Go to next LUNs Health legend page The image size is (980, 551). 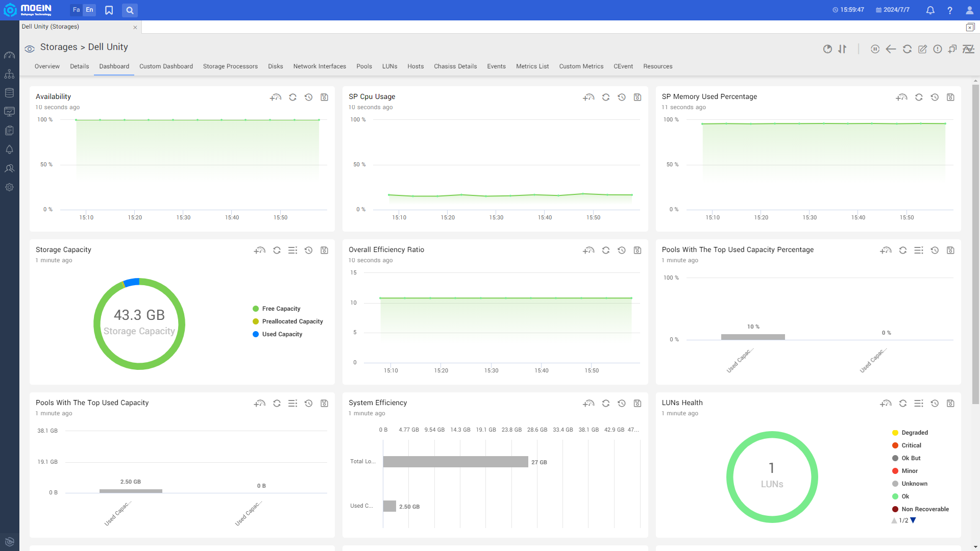point(913,520)
